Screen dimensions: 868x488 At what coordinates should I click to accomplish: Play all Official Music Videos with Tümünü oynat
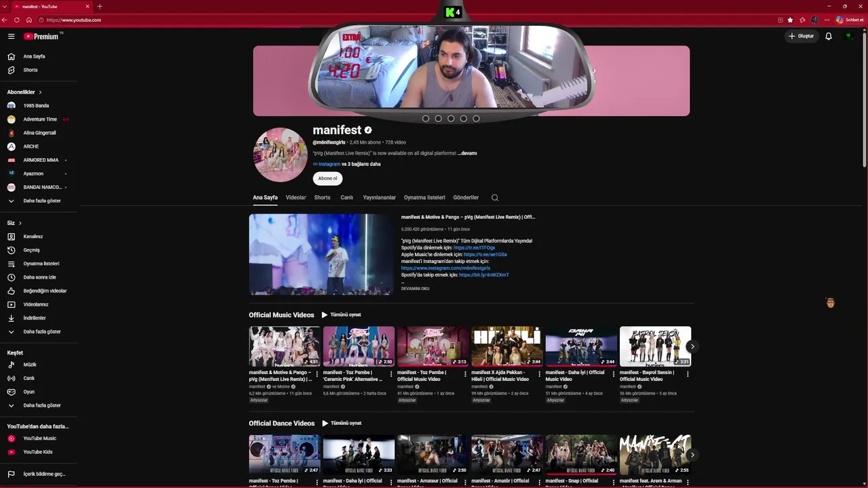click(341, 315)
